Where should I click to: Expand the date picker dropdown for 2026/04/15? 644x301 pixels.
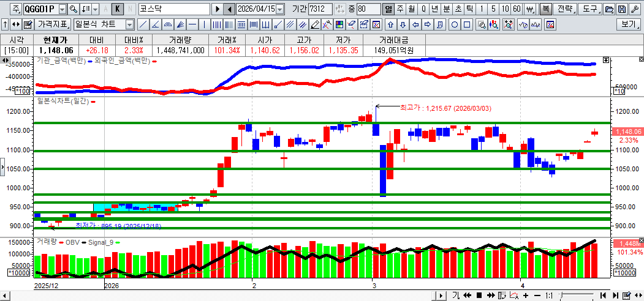[x=280, y=9]
